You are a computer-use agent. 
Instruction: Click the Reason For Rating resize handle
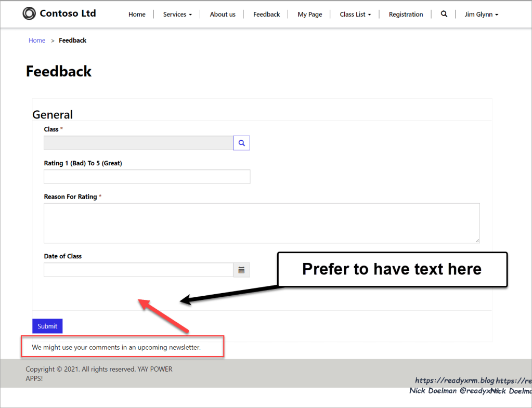coord(477,241)
